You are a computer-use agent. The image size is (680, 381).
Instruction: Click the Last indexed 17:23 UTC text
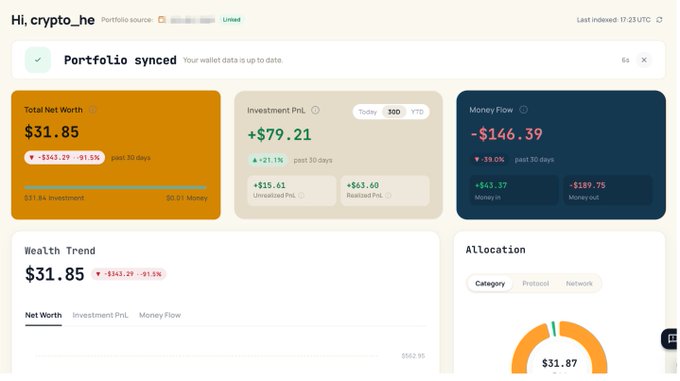(613, 20)
